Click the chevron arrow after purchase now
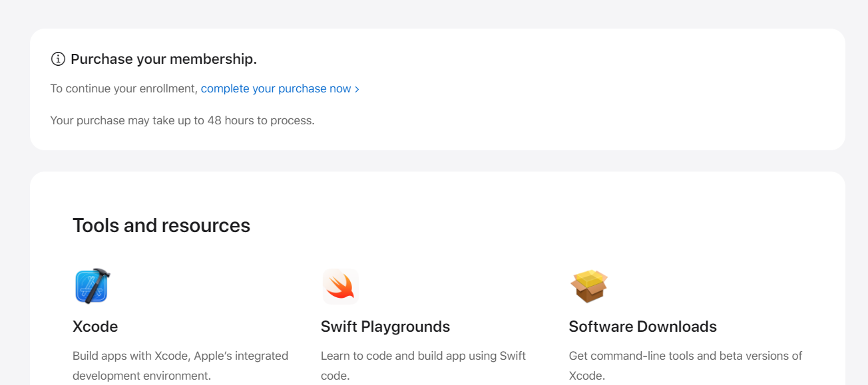The height and width of the screenshot is (385, 868). click(x=357, y=89)
